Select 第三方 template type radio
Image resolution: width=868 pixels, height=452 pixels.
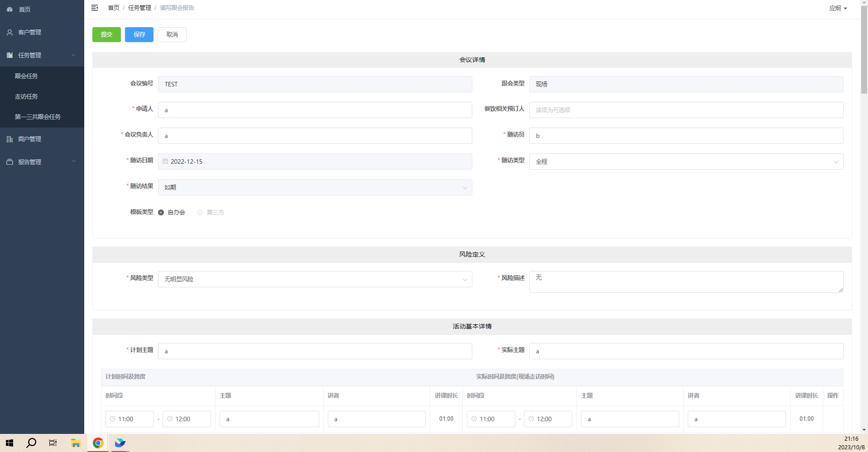point(200,212)
